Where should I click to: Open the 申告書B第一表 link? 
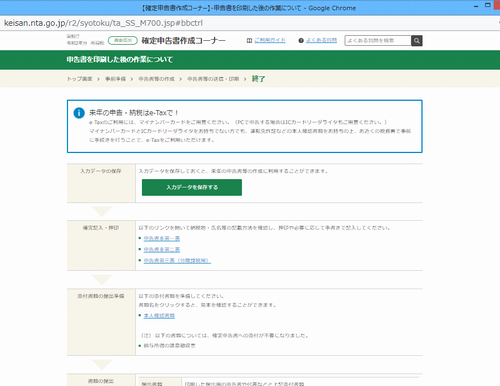coord(162,239)
